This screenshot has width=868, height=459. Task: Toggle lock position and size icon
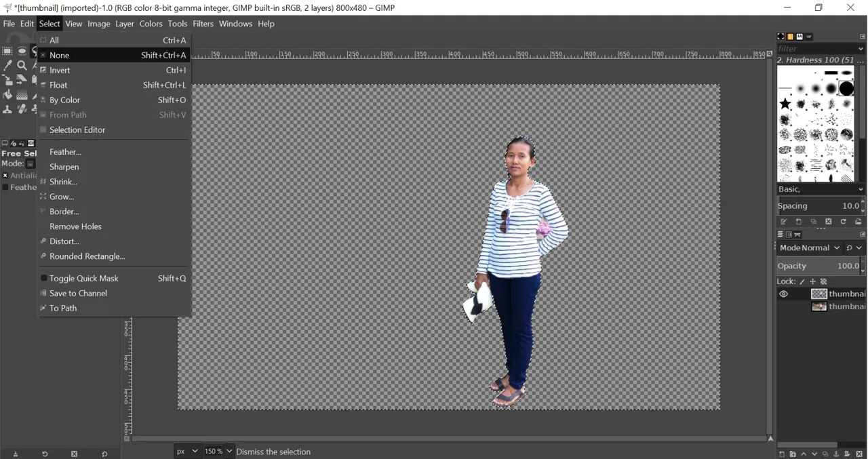point(812,281)
